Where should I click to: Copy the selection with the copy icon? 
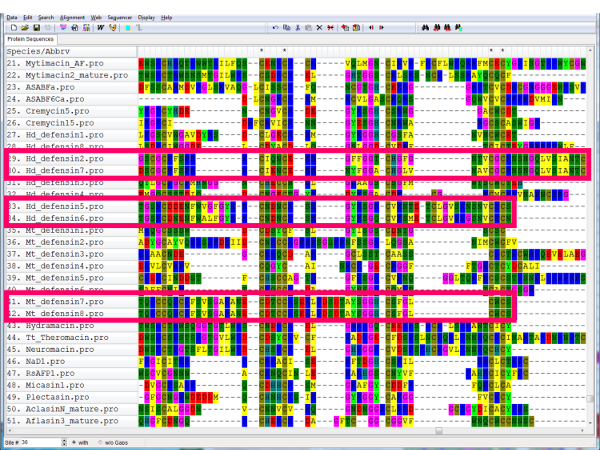tap(286, 28)
